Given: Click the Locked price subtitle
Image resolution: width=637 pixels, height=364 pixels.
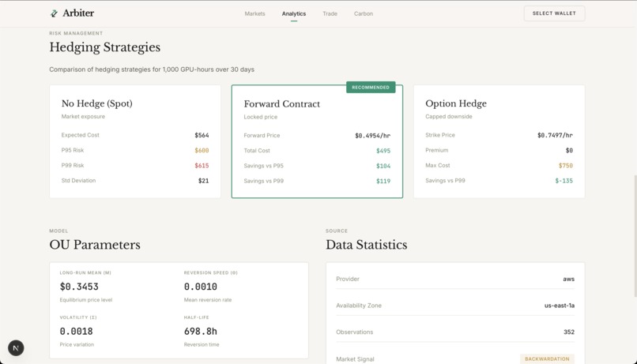Looking at the screenshot, I should coord(260,117).
